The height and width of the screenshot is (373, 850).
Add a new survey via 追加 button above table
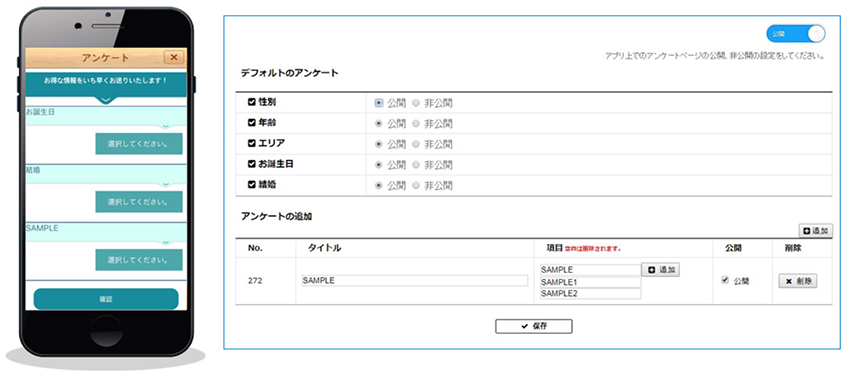815,231
